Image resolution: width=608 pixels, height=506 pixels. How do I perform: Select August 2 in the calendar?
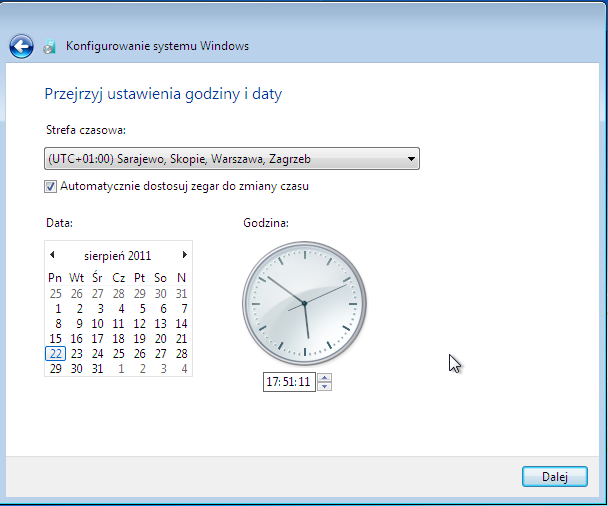pyautogui.click(x=79, y=309)
